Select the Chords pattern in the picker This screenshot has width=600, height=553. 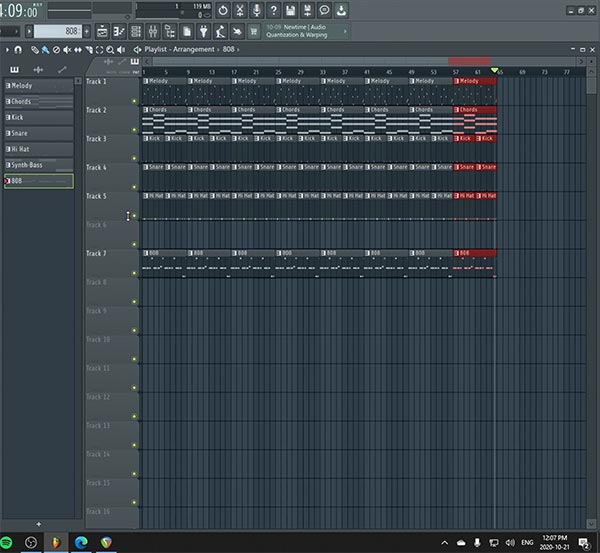click(x=38, y=102)
